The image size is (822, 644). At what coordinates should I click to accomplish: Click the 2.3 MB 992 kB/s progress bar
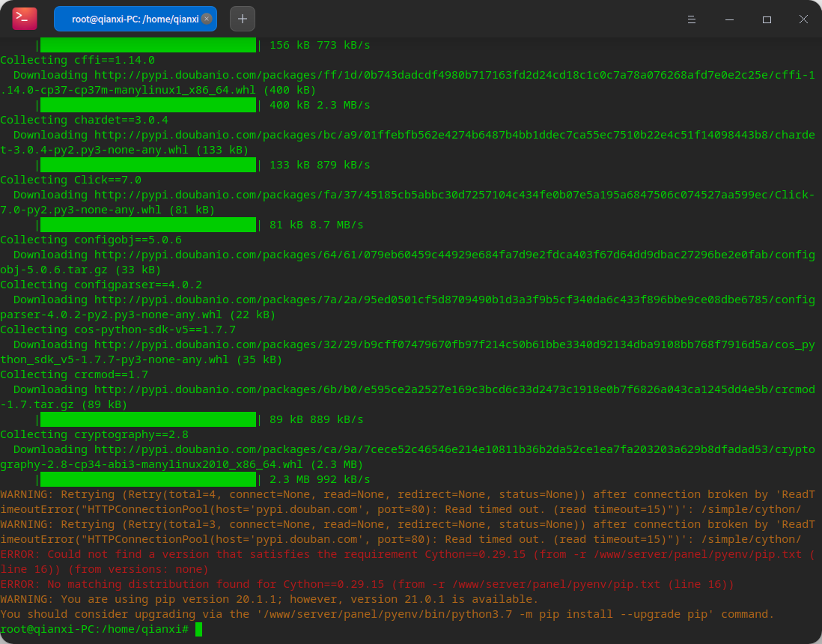(x=148, y=479)
